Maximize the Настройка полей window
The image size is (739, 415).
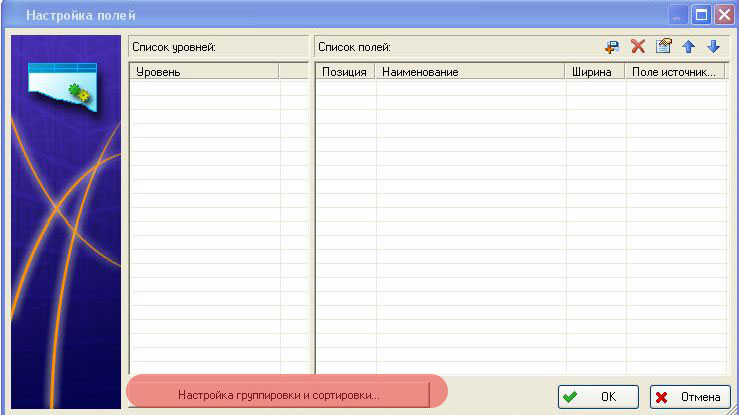pos(701,15)
